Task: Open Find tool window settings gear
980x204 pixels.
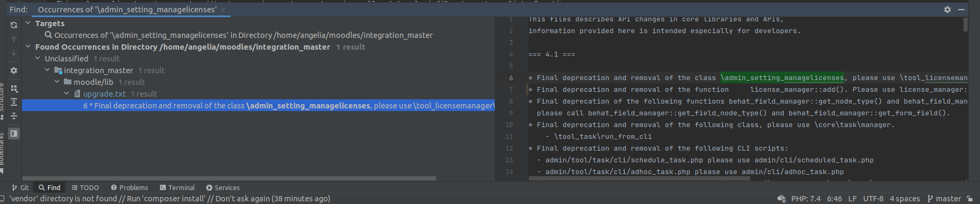Action: [14, 70]
